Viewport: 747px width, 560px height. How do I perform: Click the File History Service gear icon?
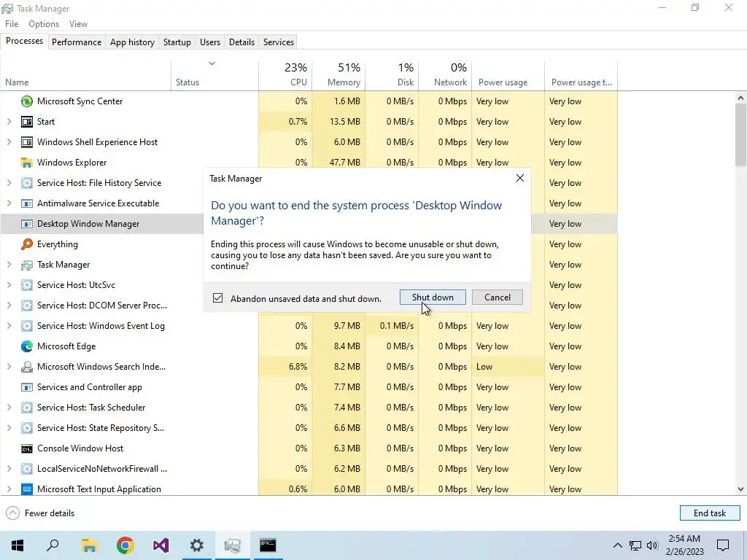pos(27,183)
